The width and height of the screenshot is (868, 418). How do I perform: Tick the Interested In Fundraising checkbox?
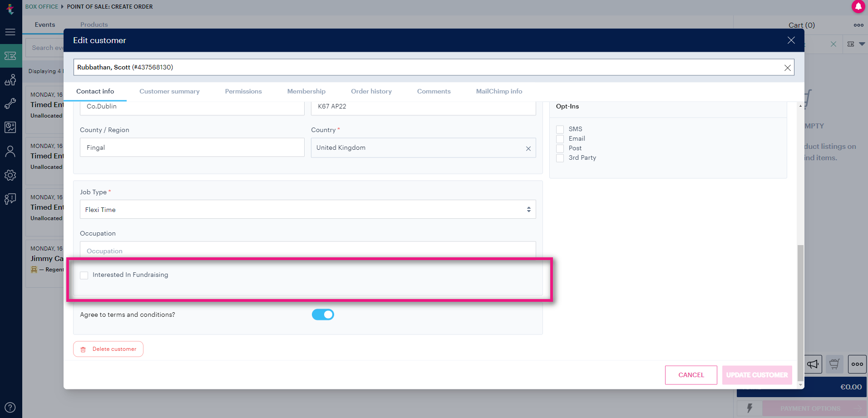84,275
